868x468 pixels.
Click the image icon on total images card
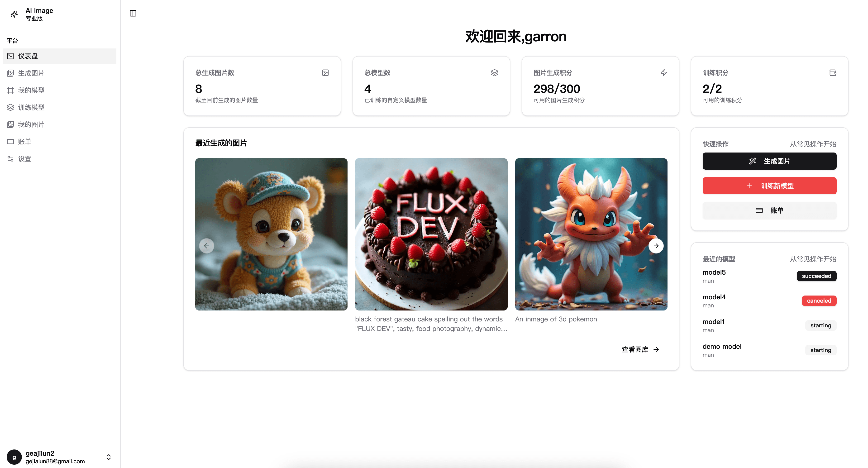tap(325, 73)
